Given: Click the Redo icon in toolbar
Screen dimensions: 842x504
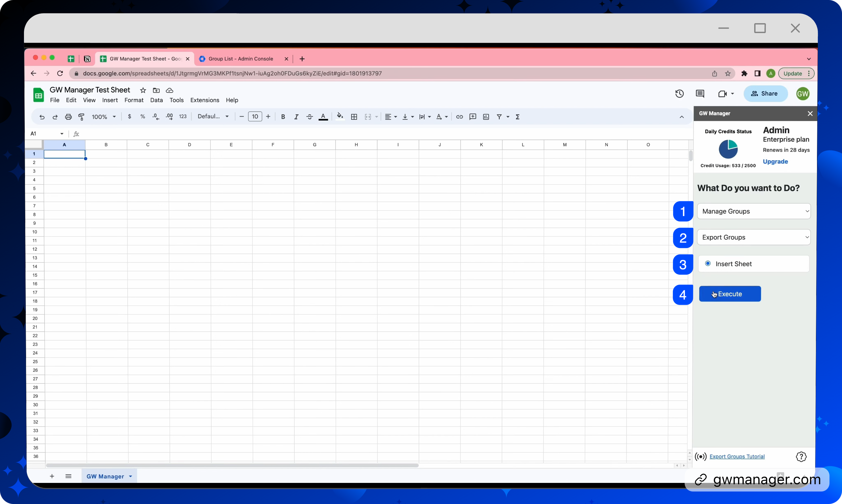Looking at the screenshot, I should (55, 117).
